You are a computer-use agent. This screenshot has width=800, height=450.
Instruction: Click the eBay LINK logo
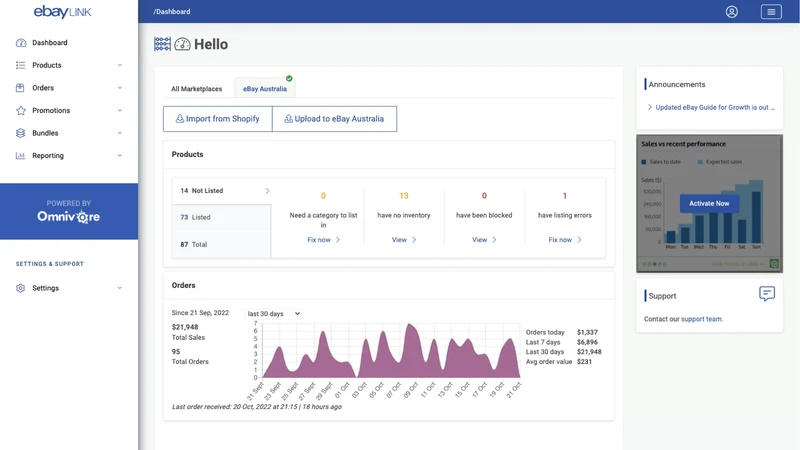point(62,12)
